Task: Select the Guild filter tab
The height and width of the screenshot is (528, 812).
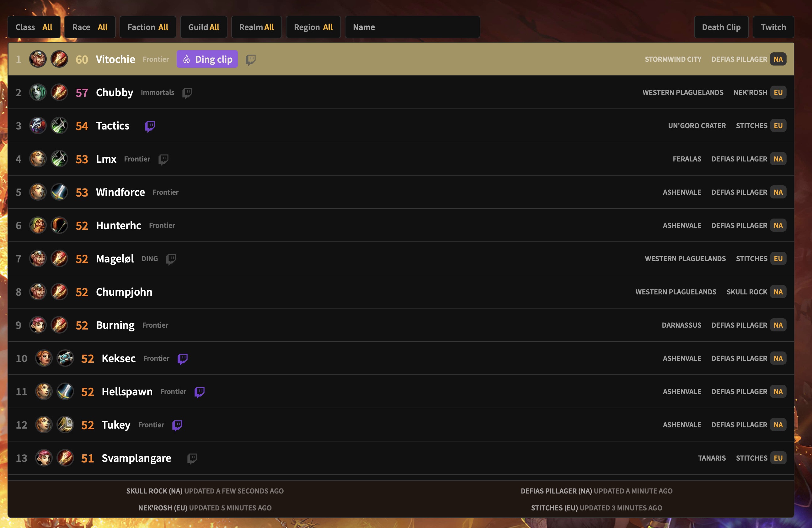Action: tap(204, 27)
